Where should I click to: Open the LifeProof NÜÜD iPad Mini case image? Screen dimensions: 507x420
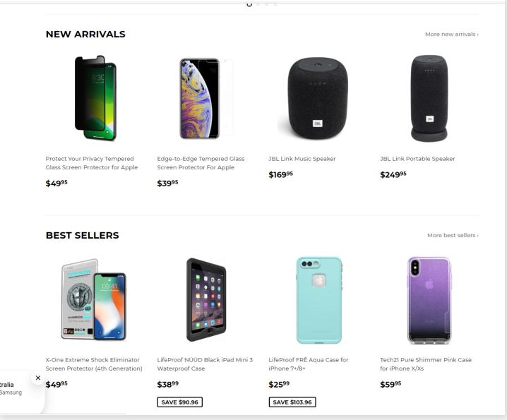(x=205, y=299)
